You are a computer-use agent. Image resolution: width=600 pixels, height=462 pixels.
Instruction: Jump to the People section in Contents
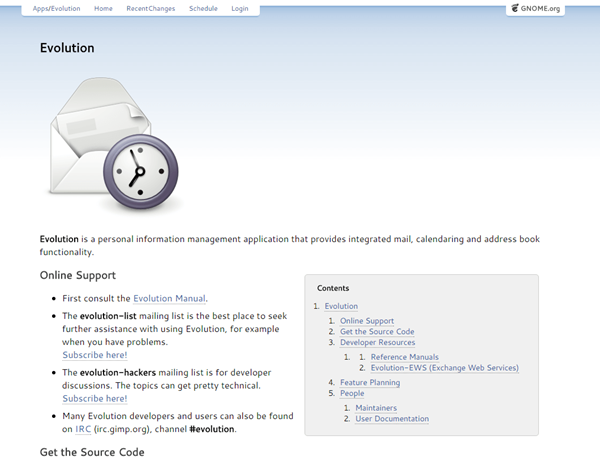[352, 393]
